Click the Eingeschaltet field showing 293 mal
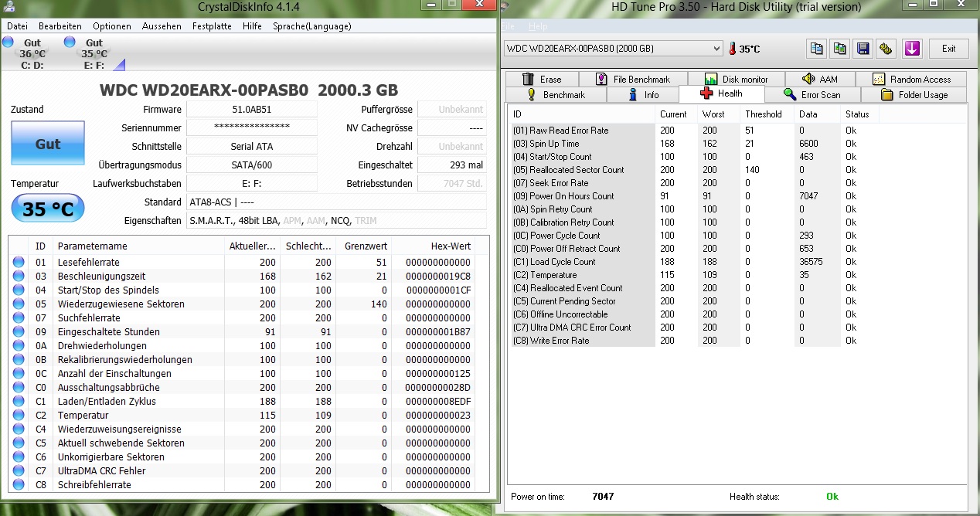The image size is (980, 516). (x=452, y=165)
